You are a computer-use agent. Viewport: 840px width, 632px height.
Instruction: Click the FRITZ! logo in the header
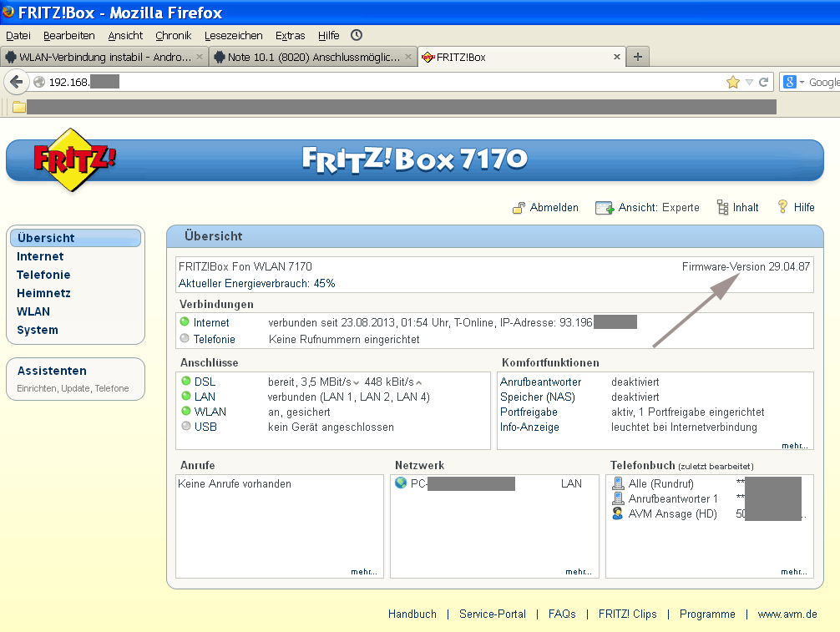(73, 159)
